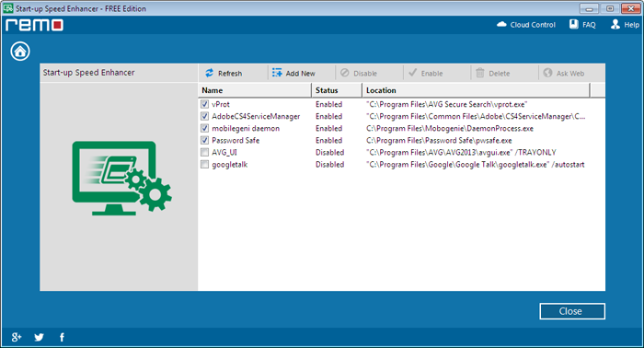Uncheck the mobilegeni daemon checkbox
644x348 pixels.
(x=204, y=128)
